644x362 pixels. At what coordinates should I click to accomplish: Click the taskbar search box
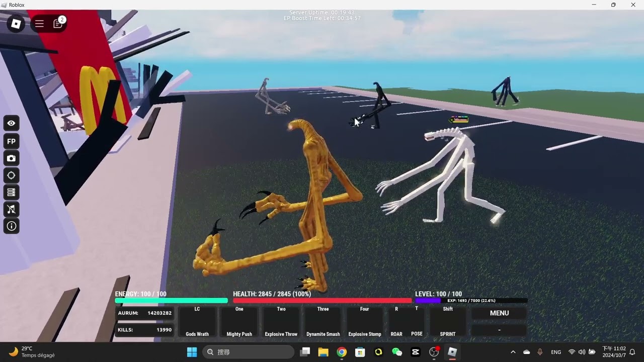[x=249, y=352]
